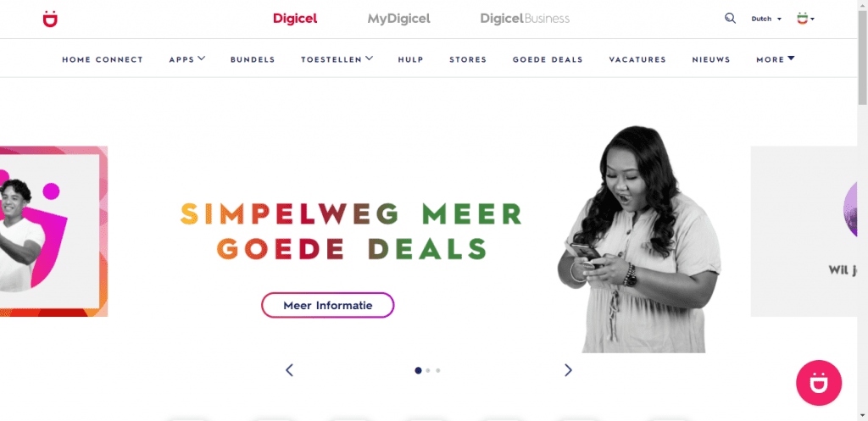
Task: Open the Home Connect link
Action: click(103, 60)
